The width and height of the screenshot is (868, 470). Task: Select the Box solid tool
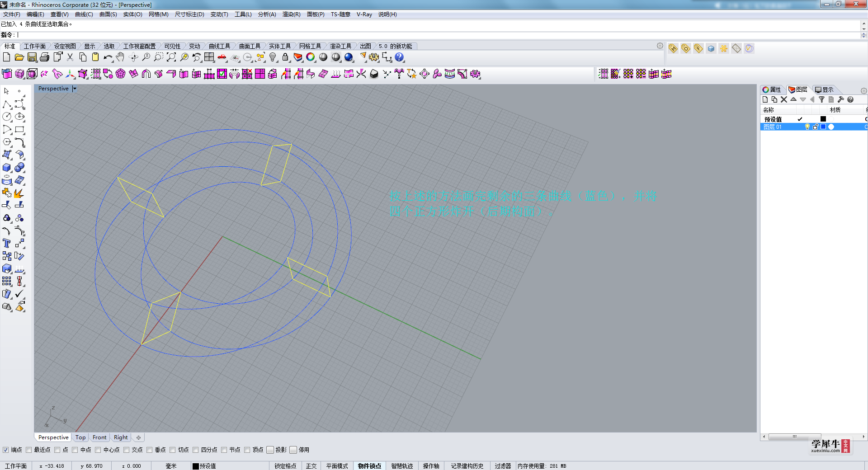point(7,168)
